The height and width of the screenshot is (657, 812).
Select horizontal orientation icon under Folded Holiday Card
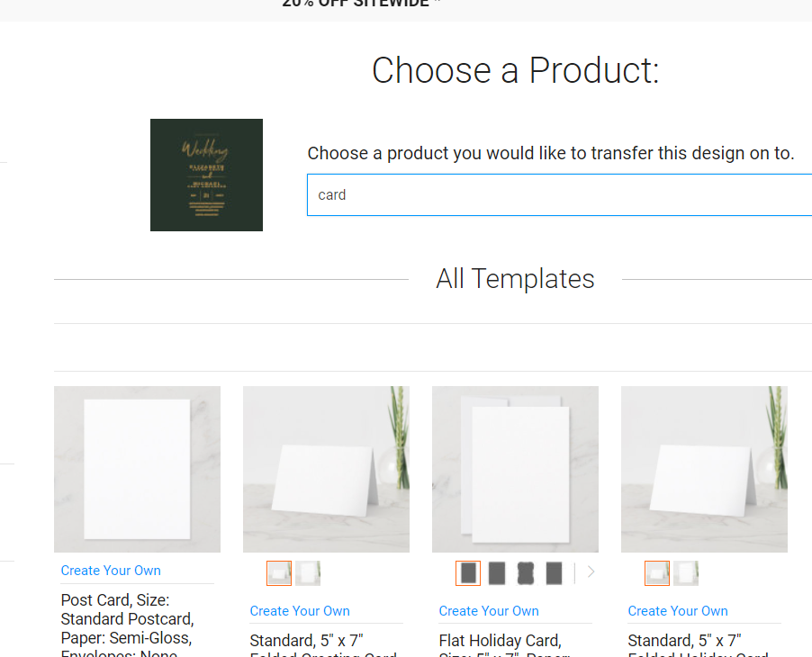tap(657, 573)
